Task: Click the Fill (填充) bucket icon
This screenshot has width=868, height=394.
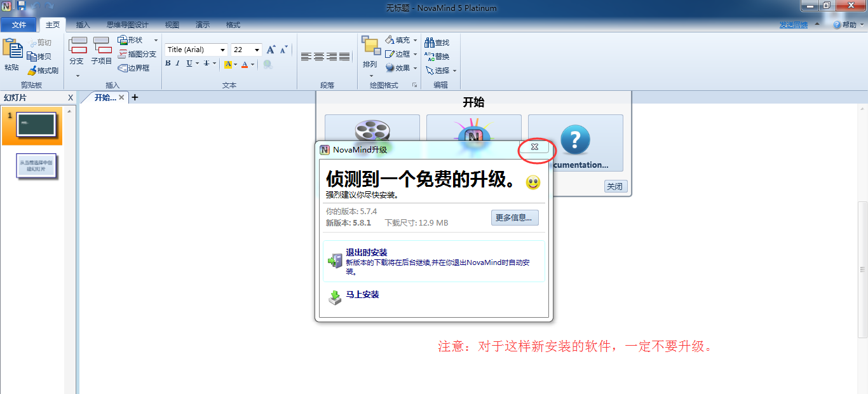Action: click(x=390, y=40)
